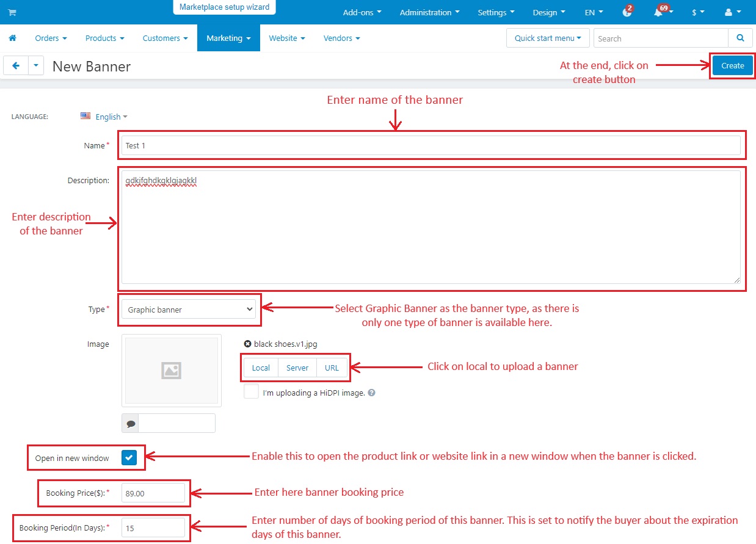The image size is (756, 544).
Task: Click the upgrade center icon with 2 badge
Action: click(x=627, y=12)
